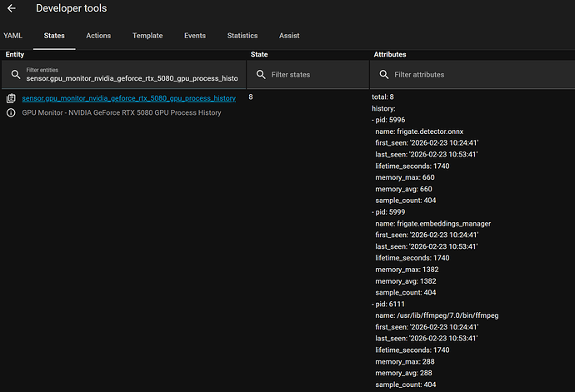Screen dimensions: 575x392
Task: Click the magnifier icon in Filter attributes
Action: click(x=383, y=74)
